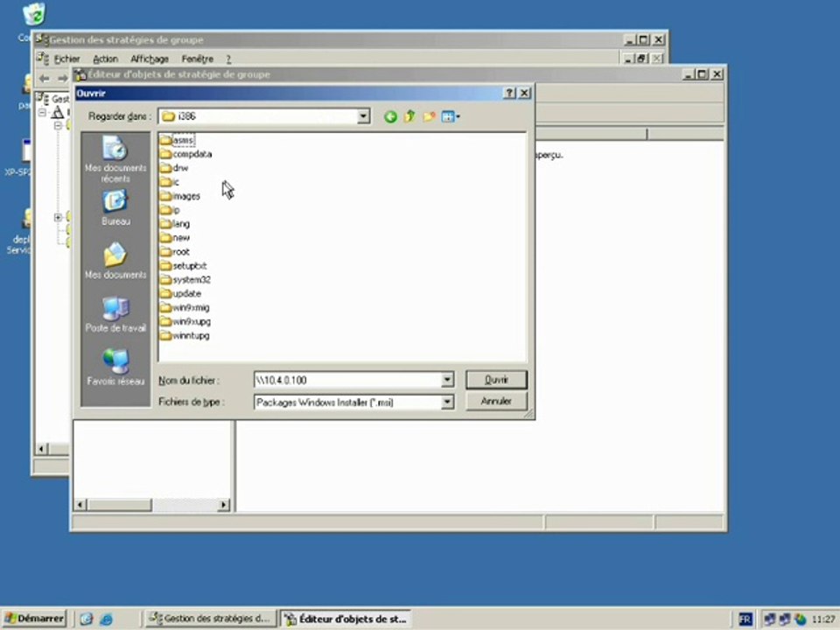This screenshot has height=630, width=840.
Task: Select the drw folder
Action: click(174, 168)
